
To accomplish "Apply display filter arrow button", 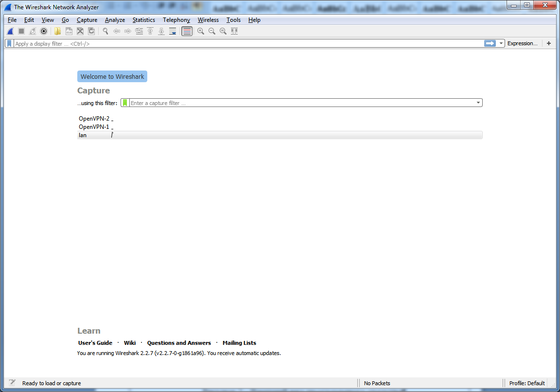I will [490, 43].
